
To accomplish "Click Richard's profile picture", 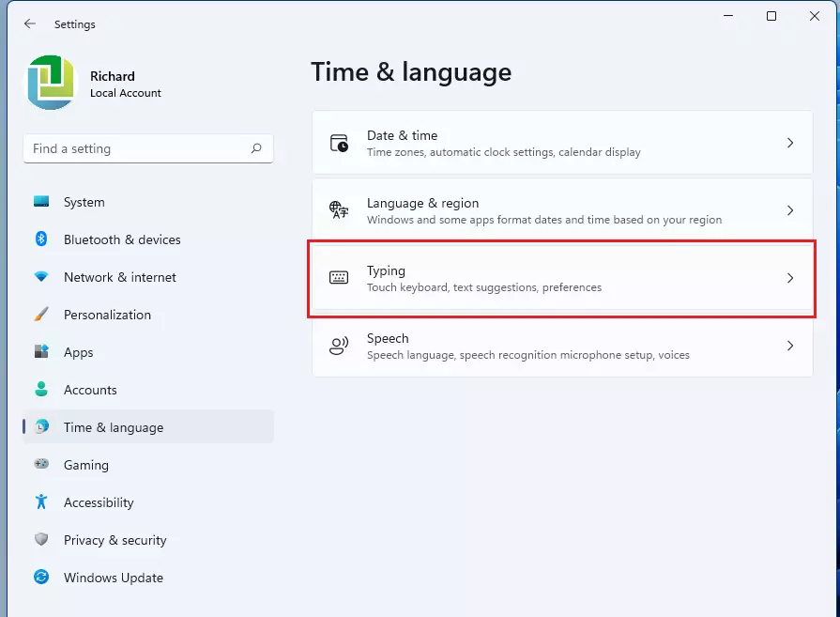I will pos(52,83).
